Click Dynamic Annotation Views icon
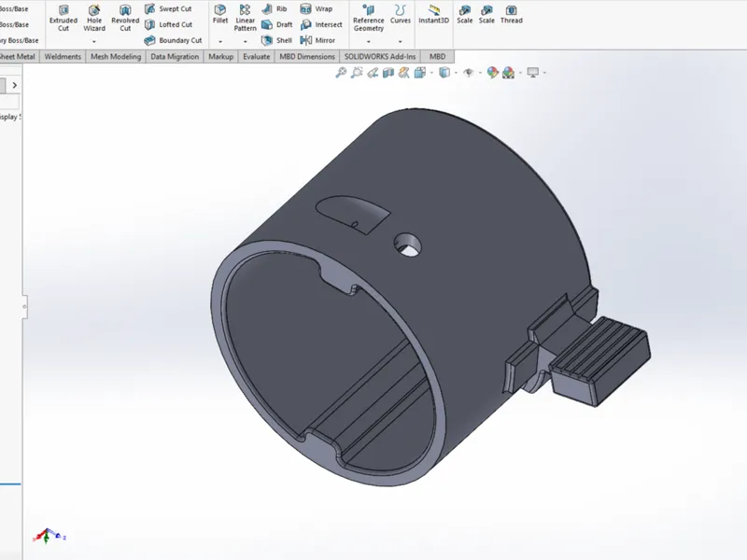747x560 pixels. 404,73
